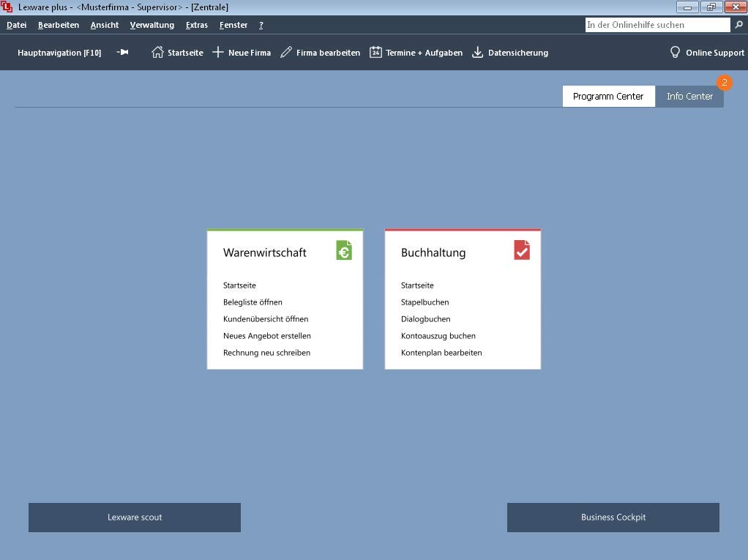The image size is (748, 560).
Task: Open the Business Cockpit button
Action: pyautogui.click(x=613, y=517)
